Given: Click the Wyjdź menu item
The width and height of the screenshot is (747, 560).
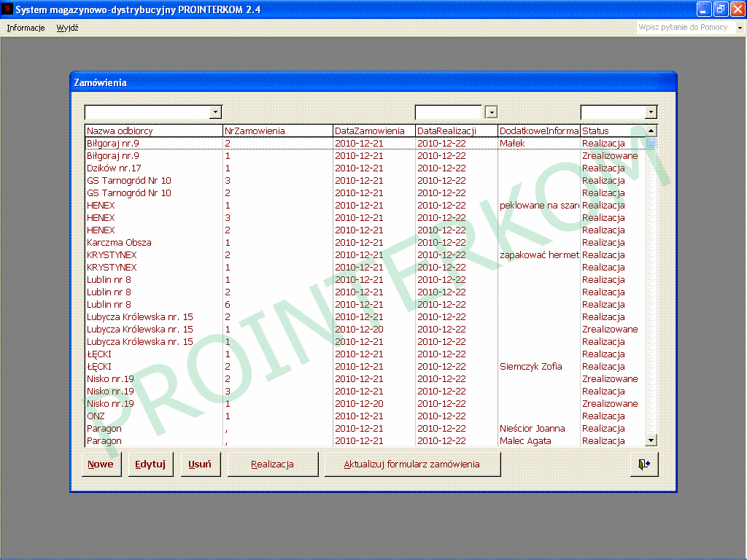Looking at the screenshot, I should point(67,28).
